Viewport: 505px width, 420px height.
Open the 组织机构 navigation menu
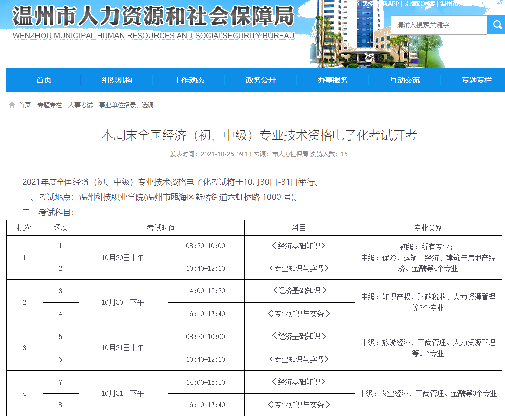click(116, 80)
